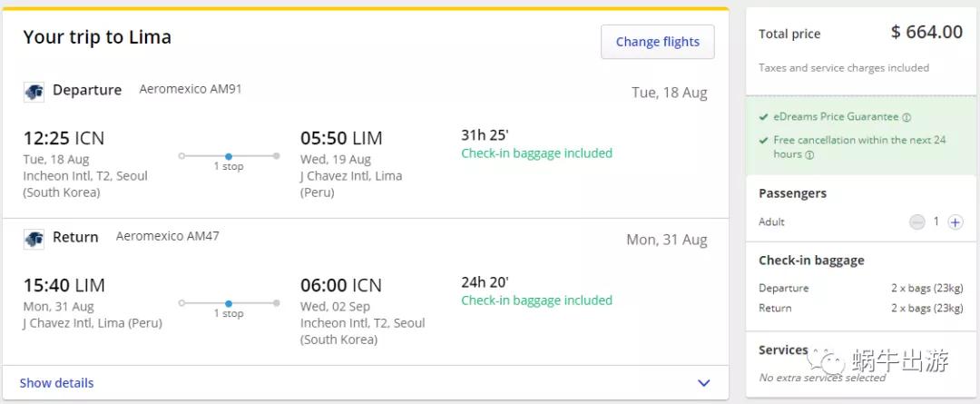Open the free cancellation info icon

809,155
